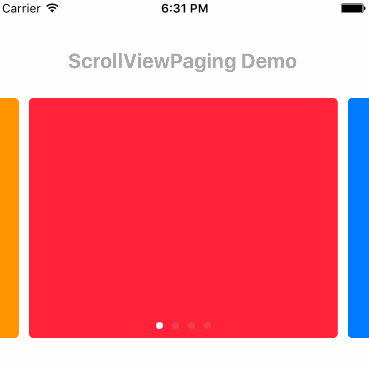Tap the blue card peeking at right
The height and width of the screenshot is (371, 369).
point(359,218)
